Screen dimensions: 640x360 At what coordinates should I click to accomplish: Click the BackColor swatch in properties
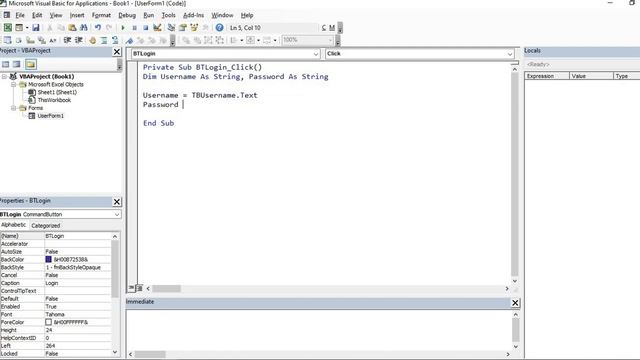49,259
